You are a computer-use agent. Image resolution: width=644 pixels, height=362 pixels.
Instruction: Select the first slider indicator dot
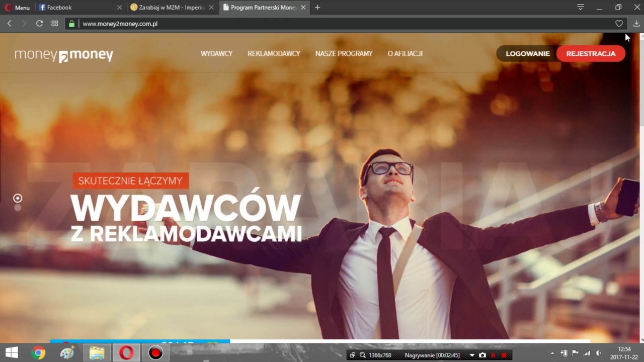point(18,198)
